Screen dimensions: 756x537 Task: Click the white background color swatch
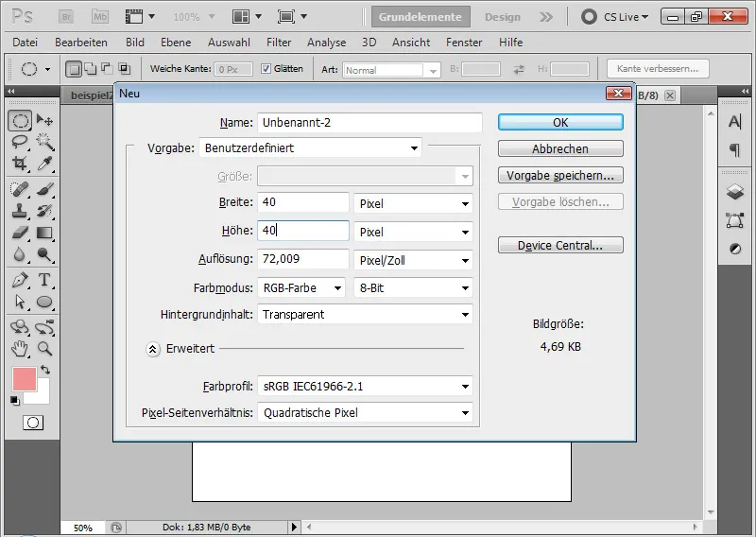pos(43,396)
